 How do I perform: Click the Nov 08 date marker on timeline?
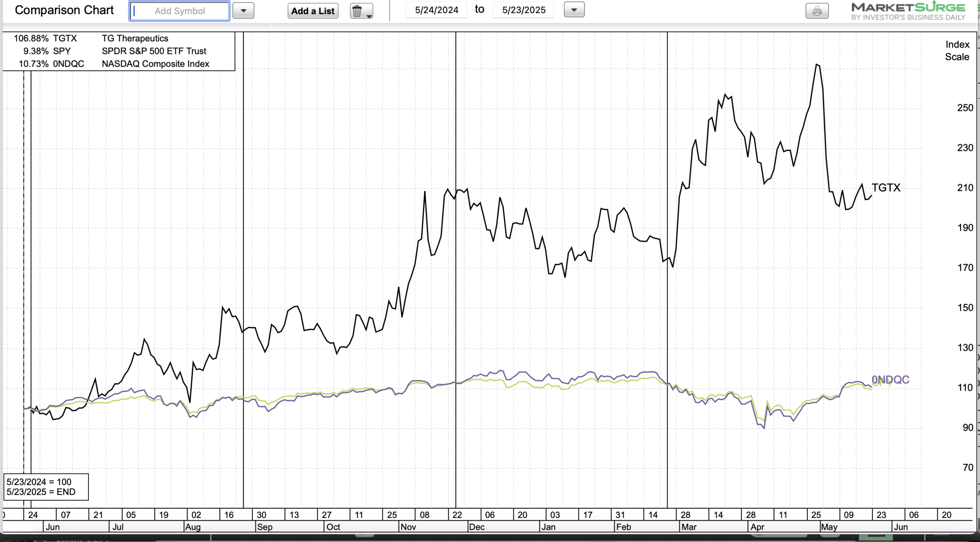tap(424, 515)
